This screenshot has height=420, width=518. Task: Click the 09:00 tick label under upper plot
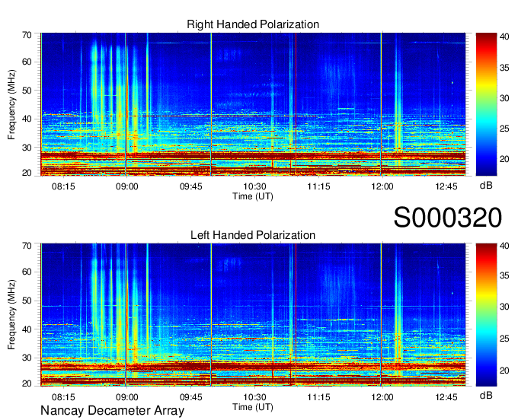point(127,186)
